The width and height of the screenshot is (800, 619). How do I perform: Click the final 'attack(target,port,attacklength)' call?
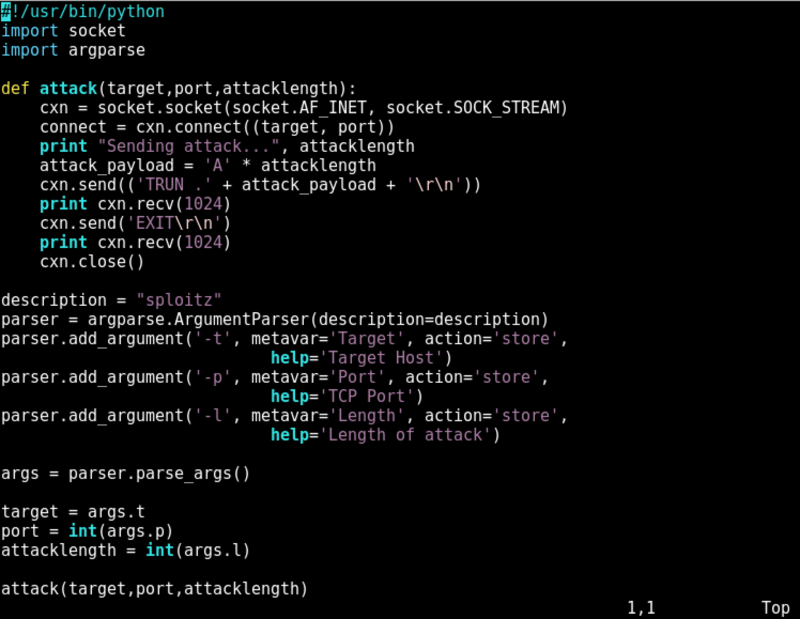point(155,589)
